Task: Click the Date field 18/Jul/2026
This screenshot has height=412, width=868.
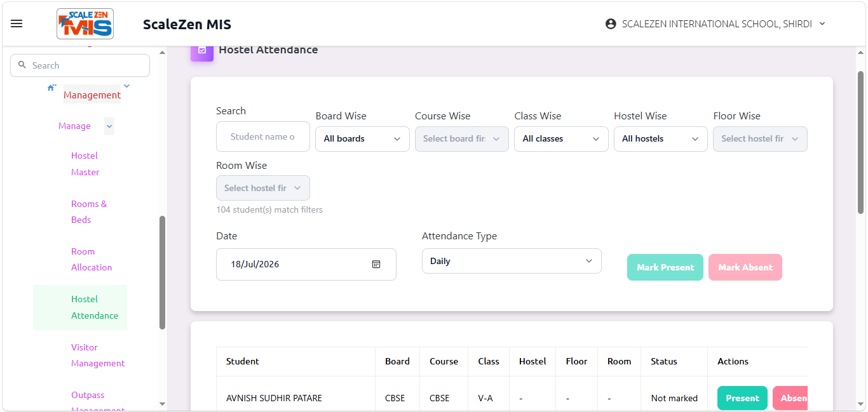Action: tap(306, 264)
